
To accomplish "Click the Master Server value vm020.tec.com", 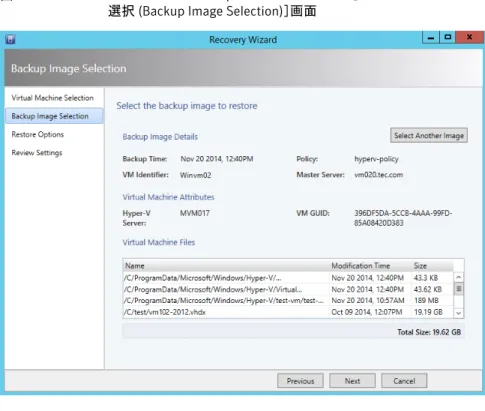I will pyautogui.click(x=378, y=175).
